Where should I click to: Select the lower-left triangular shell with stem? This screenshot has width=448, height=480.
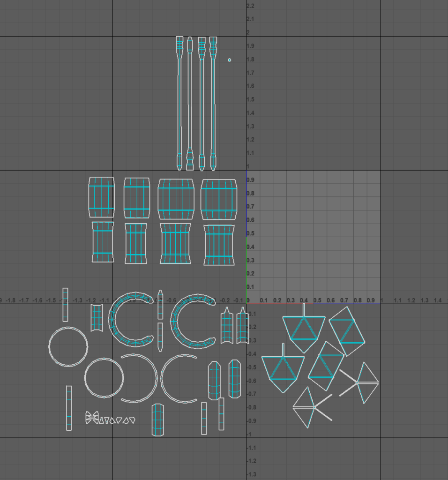283,370
